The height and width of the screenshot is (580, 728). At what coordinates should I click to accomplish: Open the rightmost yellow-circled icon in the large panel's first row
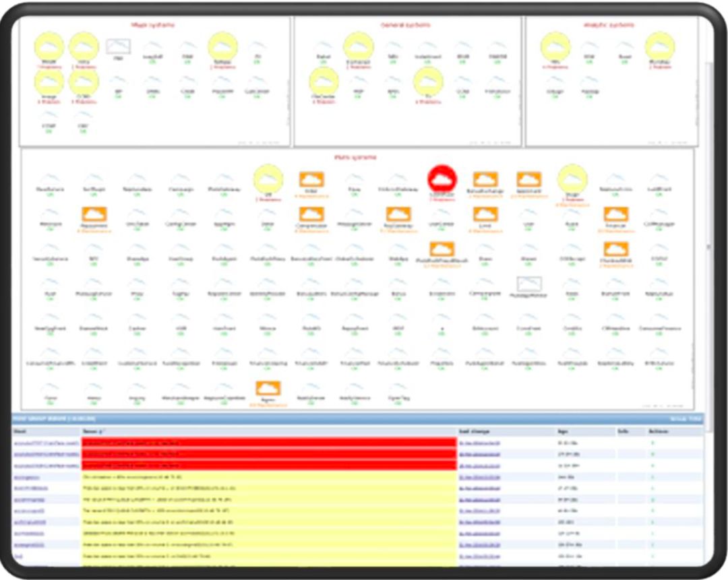(x=572, y=179)
